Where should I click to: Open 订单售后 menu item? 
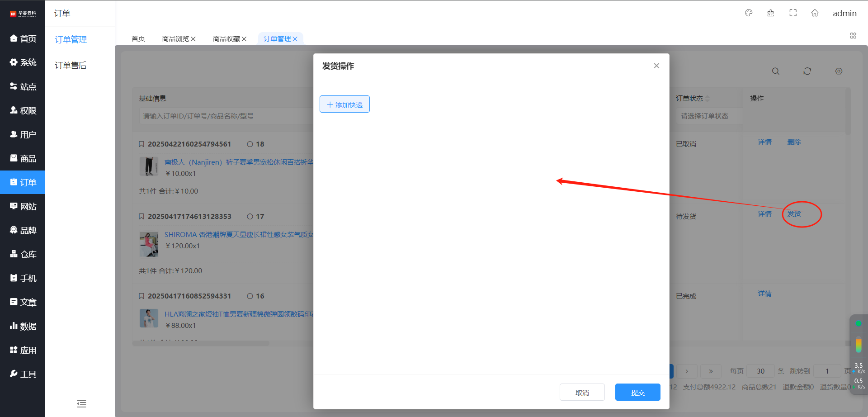(71, 66)
